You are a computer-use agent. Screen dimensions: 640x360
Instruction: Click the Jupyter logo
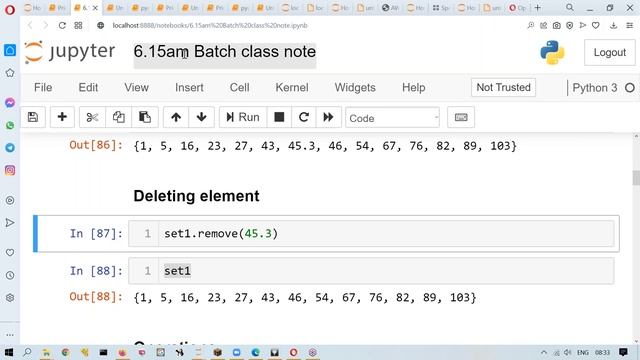coord(70,52)
